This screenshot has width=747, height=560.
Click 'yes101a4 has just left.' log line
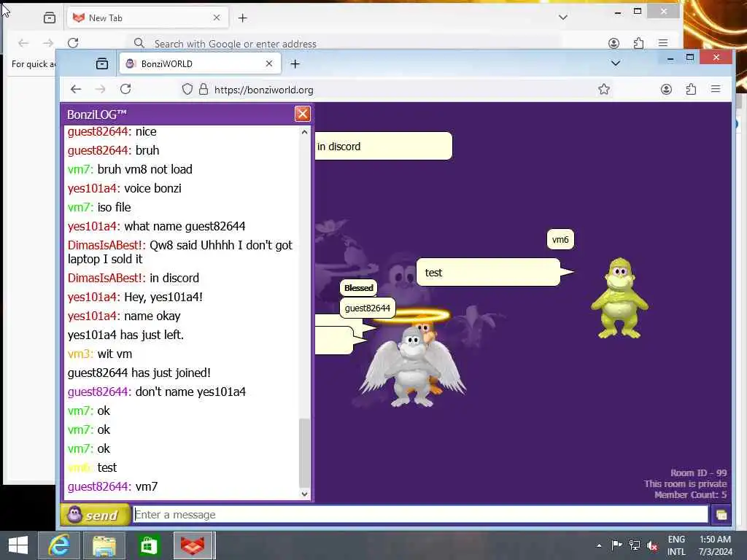(125, 335)
